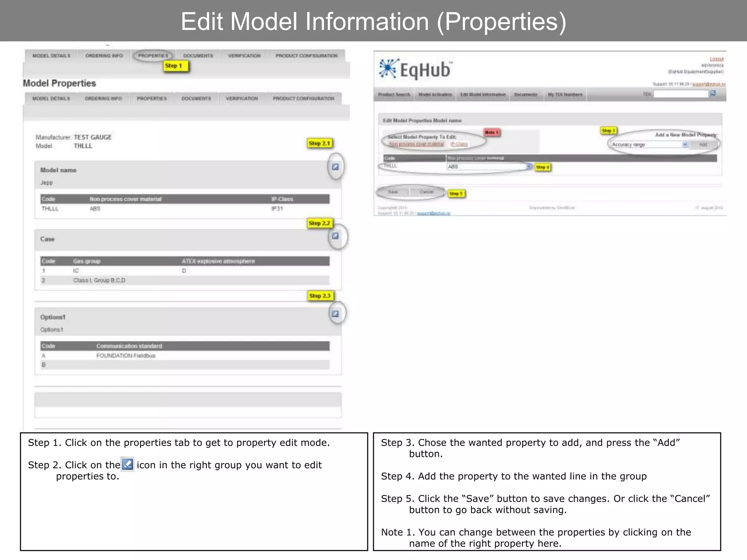Click the Jepp model name text
The height and width of the screenshot is (560, 747).
[x=46, y=182]
